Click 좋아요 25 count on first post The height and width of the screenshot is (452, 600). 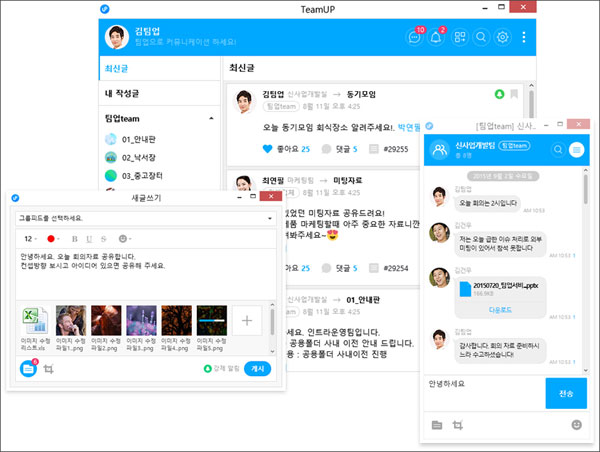293,149
